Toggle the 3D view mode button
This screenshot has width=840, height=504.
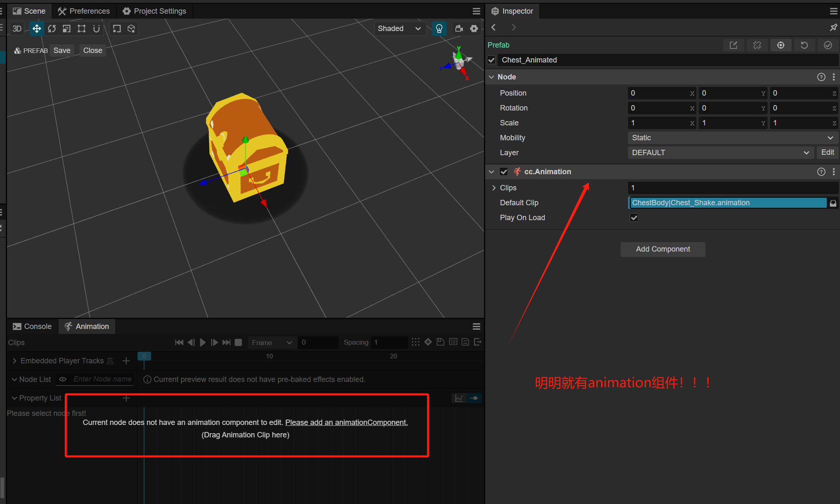17,29
